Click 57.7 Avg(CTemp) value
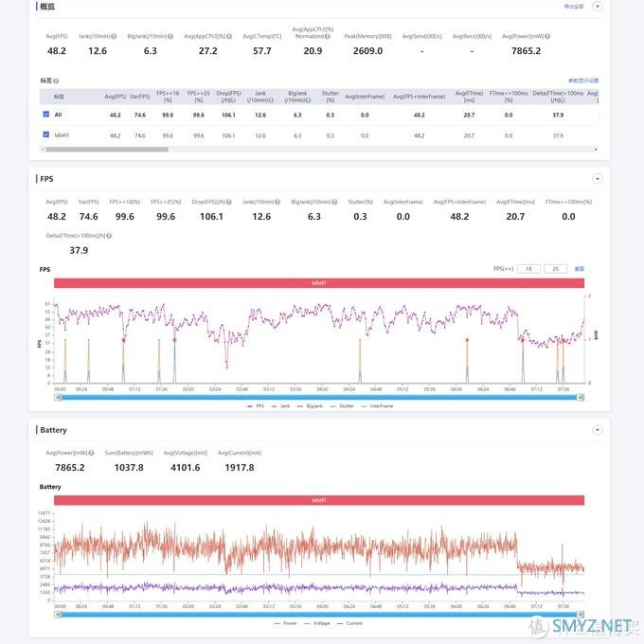 (x=262, y=51)
